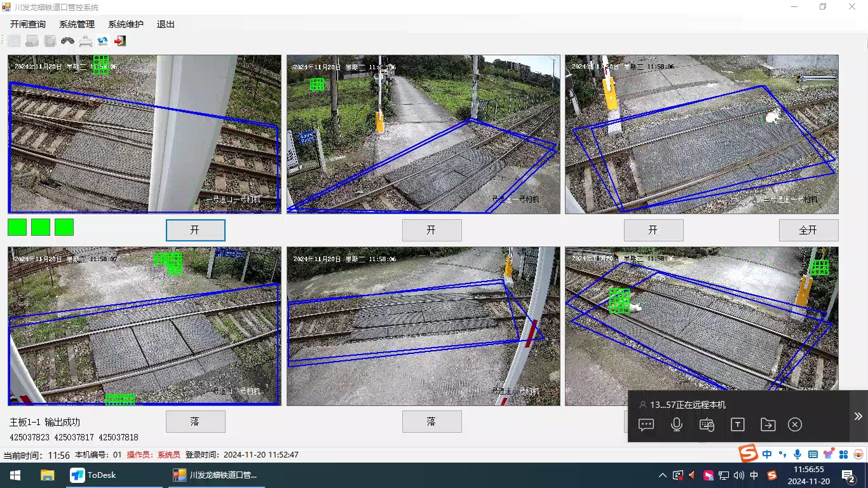
Task: Collapse remote panel with double chevron
Action: pyautogui.click(x=858, y=416)
